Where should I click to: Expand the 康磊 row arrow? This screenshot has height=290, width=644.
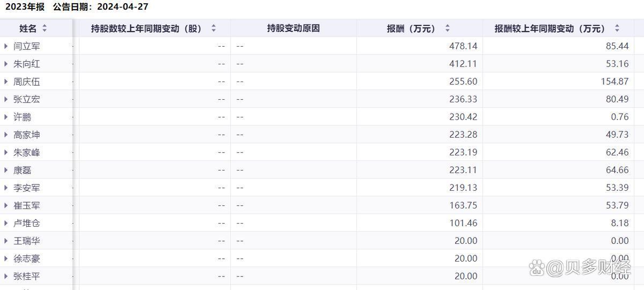[x=6, y=170]
